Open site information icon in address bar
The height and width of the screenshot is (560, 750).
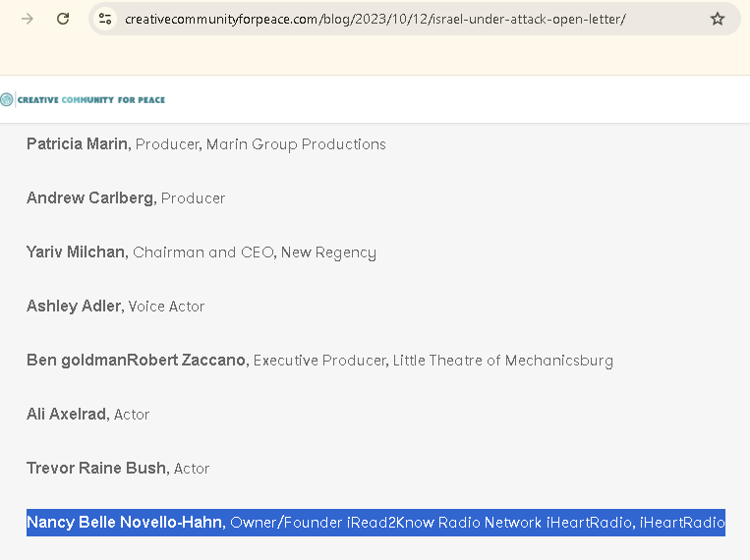(x=105, y=19)
